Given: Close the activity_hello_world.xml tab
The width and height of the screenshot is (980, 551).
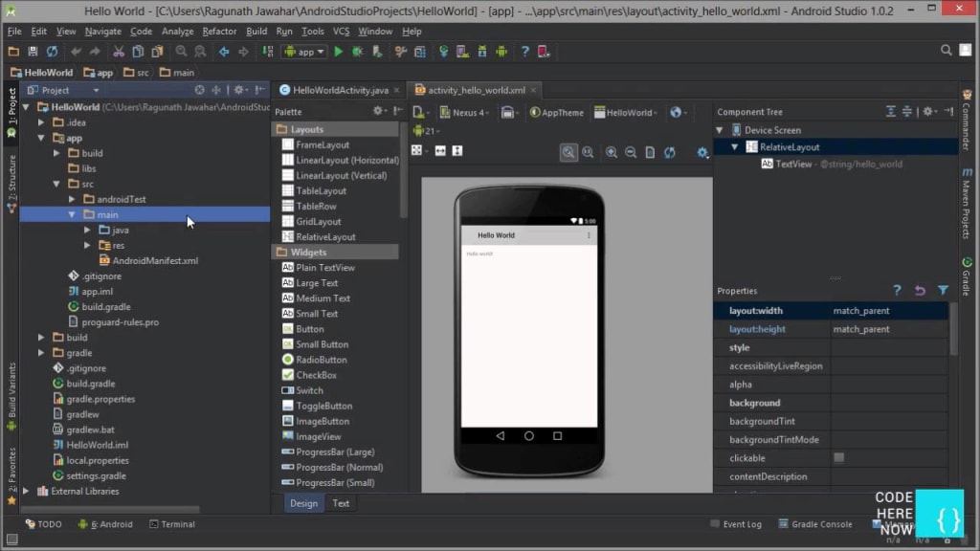Looking at the screenshot, I should [x=533, y=90].
